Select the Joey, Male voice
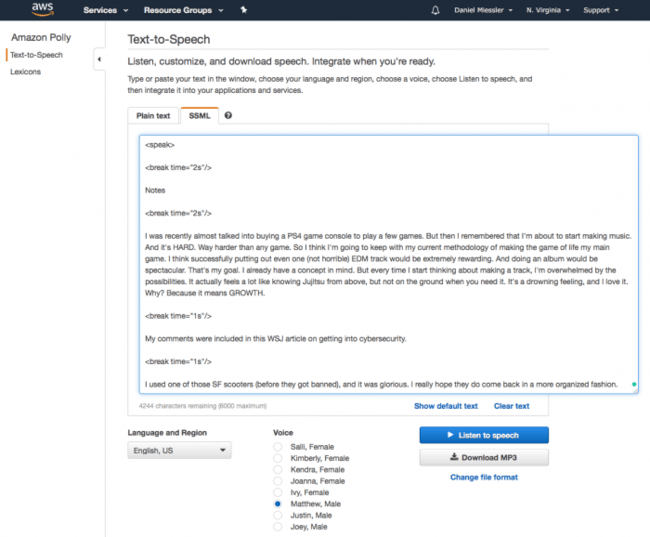 point(277,527)
